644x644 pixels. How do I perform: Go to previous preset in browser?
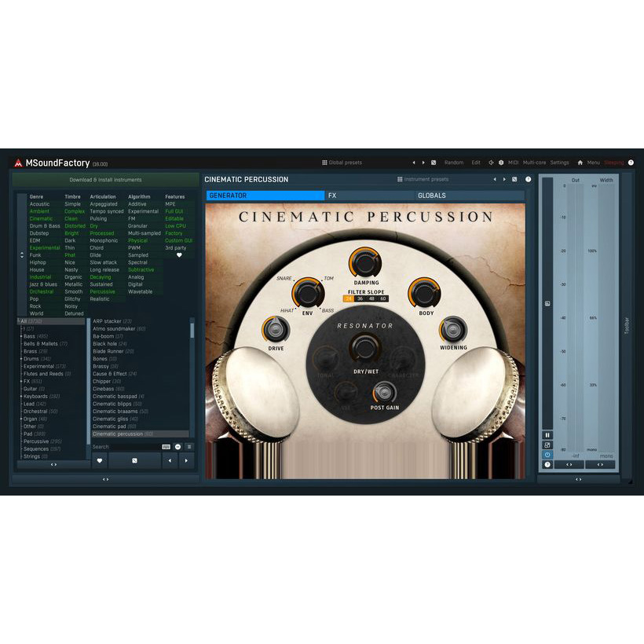pos(170,461)
